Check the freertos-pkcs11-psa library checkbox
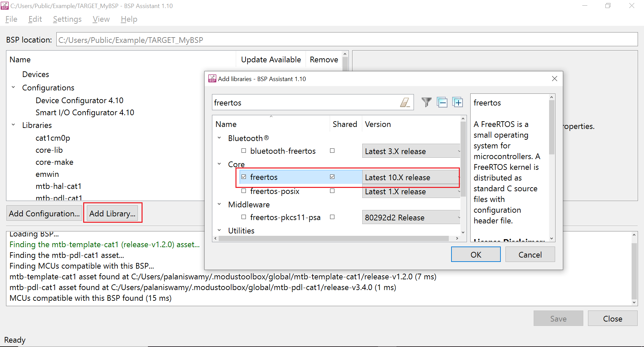Viewport: 644px width, 347px height. [244, 217]
